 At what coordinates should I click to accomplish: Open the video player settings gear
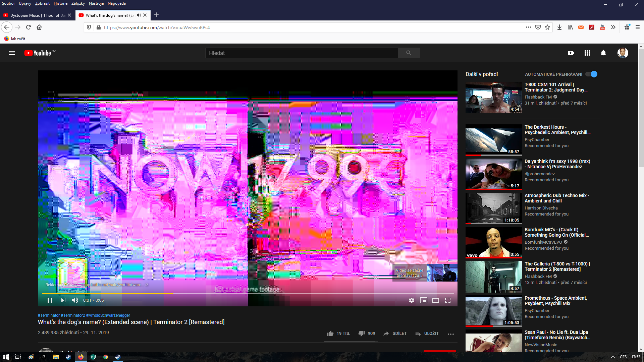tap(411, 300)
